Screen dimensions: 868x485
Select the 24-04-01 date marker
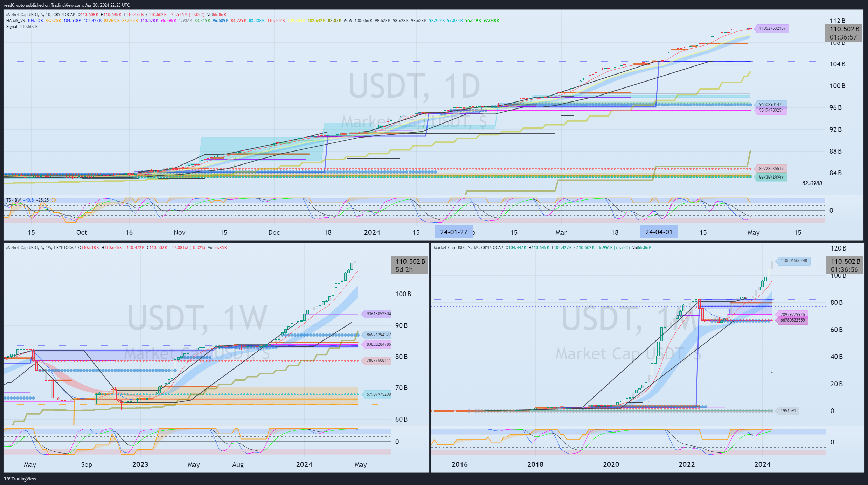click(659, 232)
